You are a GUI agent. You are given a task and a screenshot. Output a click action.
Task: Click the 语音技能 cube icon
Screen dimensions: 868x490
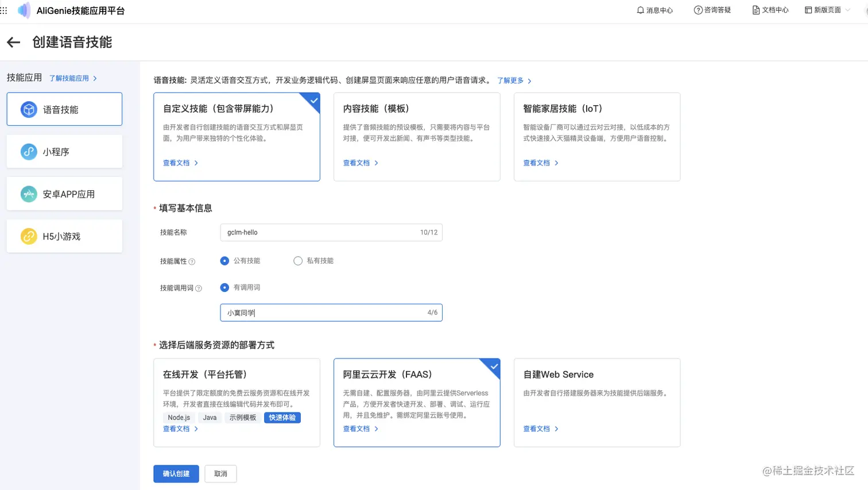(x=29, y=109)
